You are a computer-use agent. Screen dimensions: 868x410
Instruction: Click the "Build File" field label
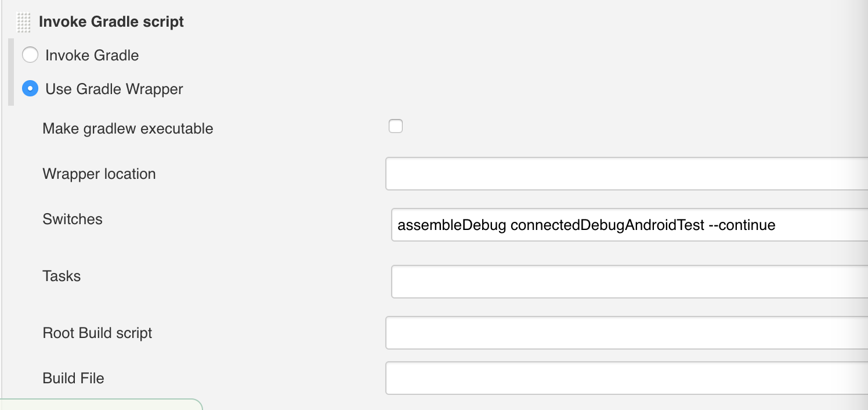(74, 378)
